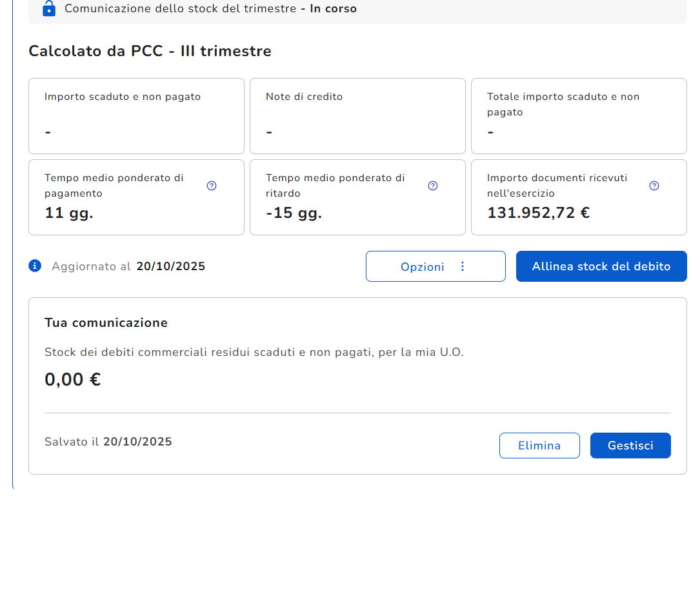Show help for Importo documenti ricevuti nell'esercizio
Screen dimensions: 700x608
coord(654,186)
